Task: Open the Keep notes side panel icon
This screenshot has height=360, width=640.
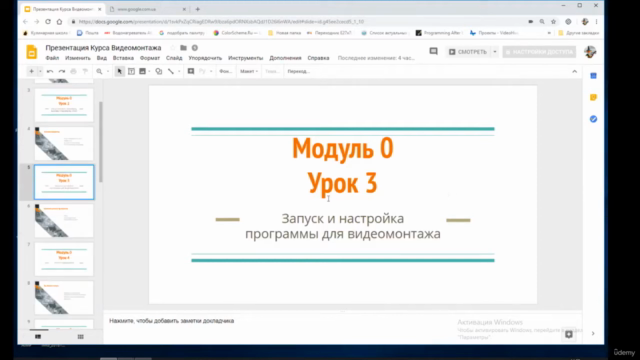Action: pyautogui.click(x=593, y=98)
